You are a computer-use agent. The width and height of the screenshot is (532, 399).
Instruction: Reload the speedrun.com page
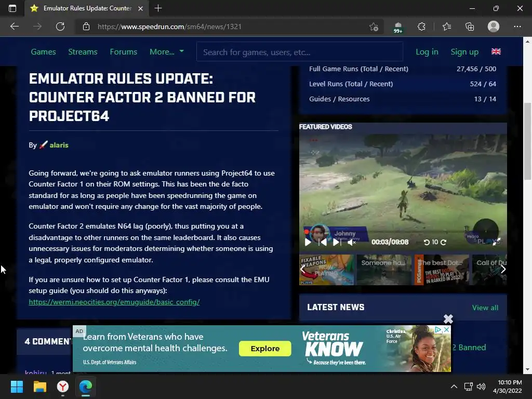(60, 26)
